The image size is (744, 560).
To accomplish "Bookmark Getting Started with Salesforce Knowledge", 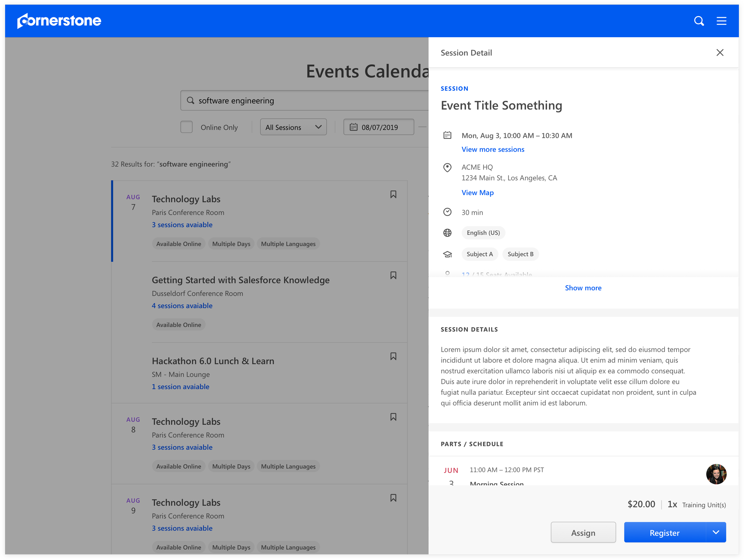I will pos(393,275).
